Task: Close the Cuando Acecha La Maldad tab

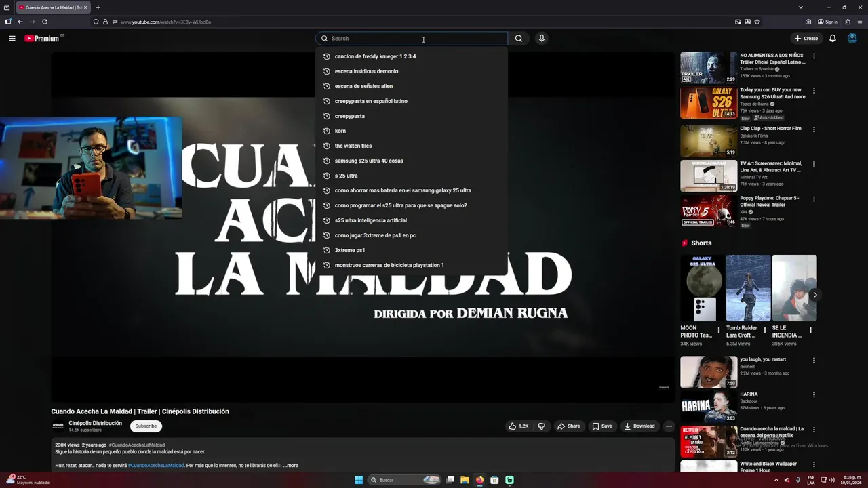Action: coord(85,7)
